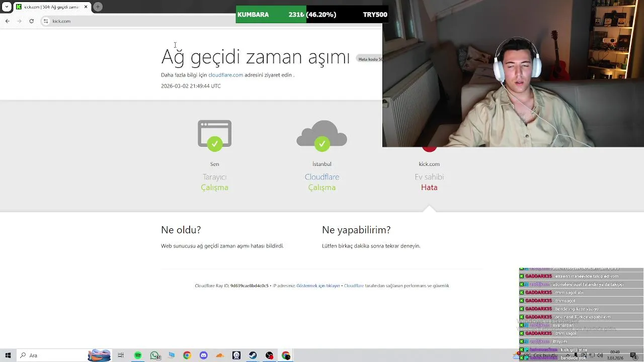Expand the tab search dropdown arrow

click(7, 7)
